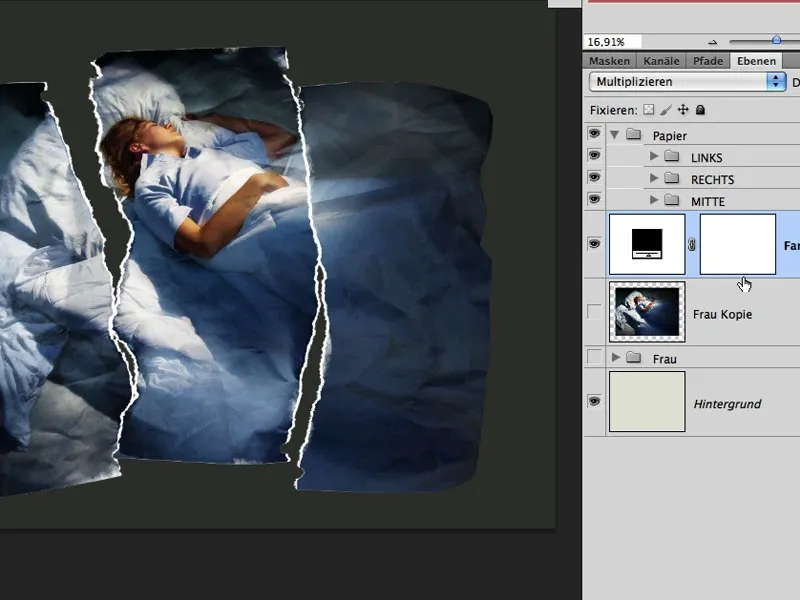The height and width of the screenshot is (600, 800).
Task: Collapse the Papier group
Action: tap(615, 135)
